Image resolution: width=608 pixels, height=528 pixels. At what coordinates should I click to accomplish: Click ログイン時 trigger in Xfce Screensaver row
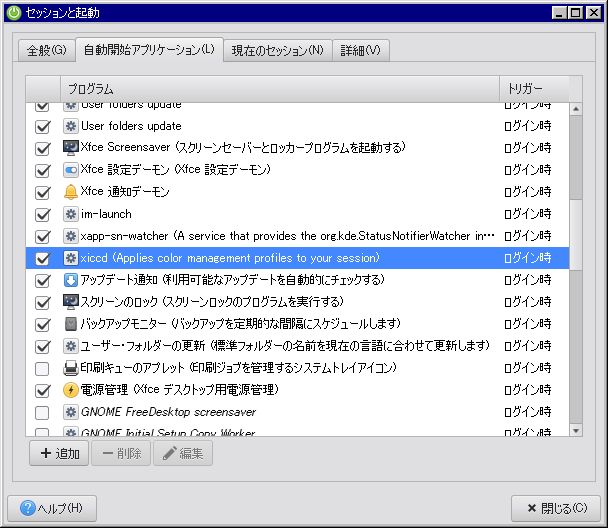(527, 148)
